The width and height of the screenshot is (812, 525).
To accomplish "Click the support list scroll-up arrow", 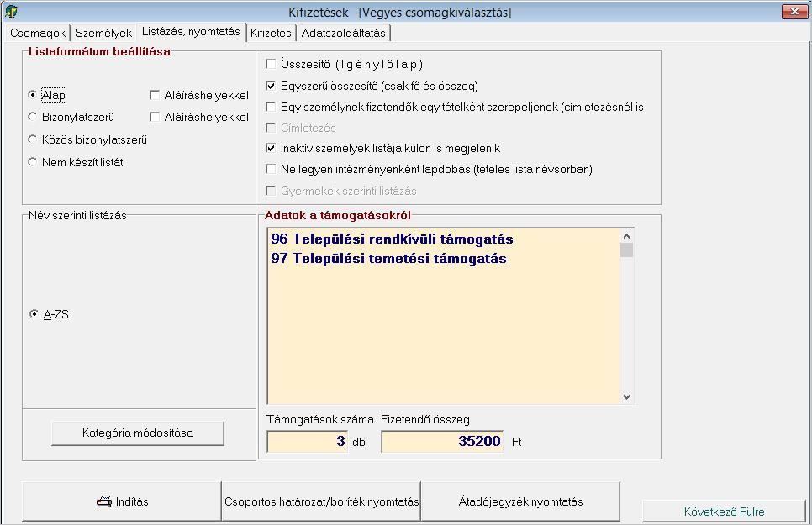I will 626,236.
